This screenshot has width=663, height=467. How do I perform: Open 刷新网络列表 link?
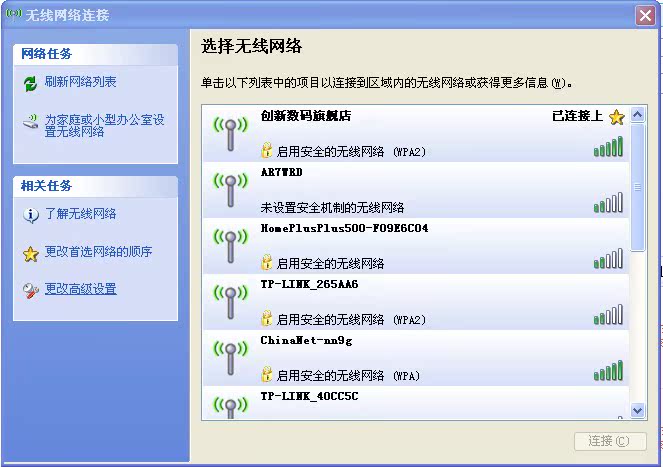tap(80, 82)
